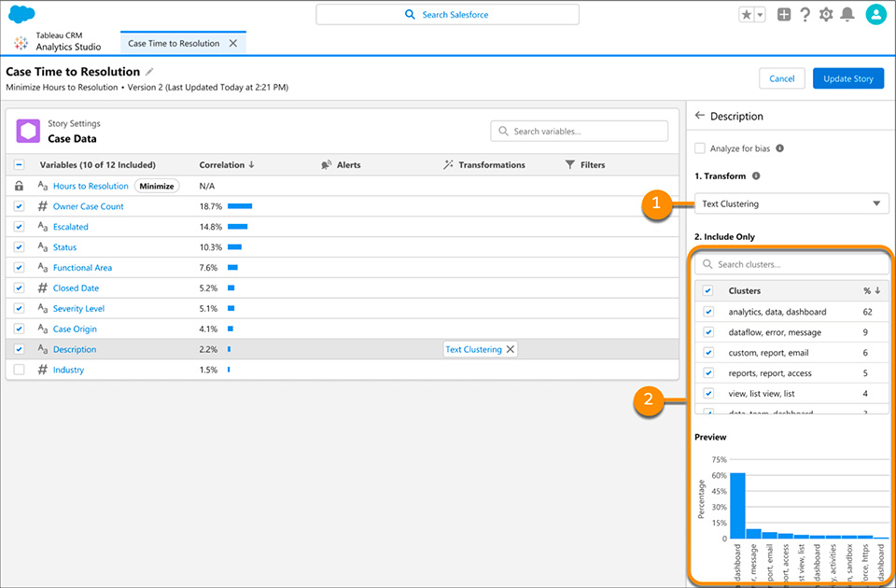Switch to Case Time to Resolution tab
This screenshot has width=896, height=588.
pyautogui.click(x=174, y=44)
